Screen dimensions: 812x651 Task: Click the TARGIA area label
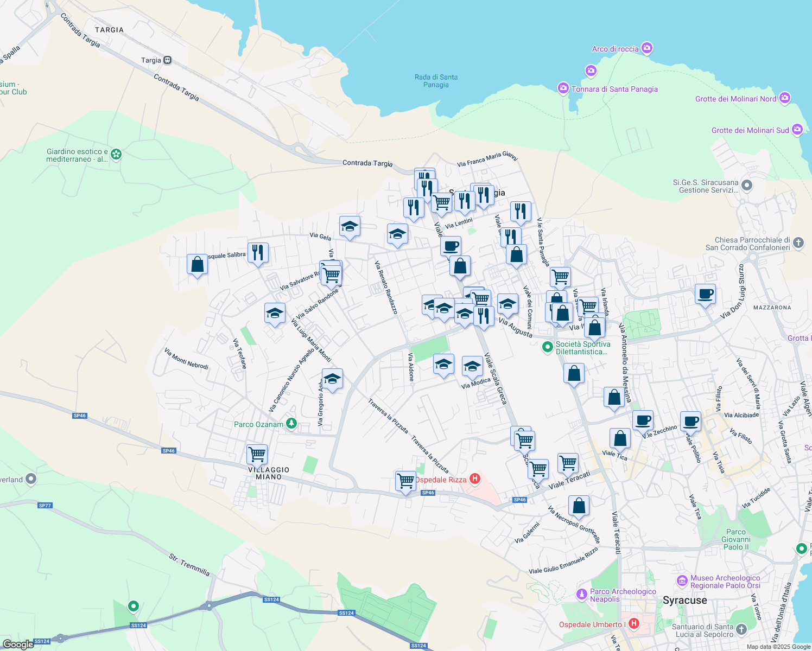pyautogui.click(x=109, y=30)
